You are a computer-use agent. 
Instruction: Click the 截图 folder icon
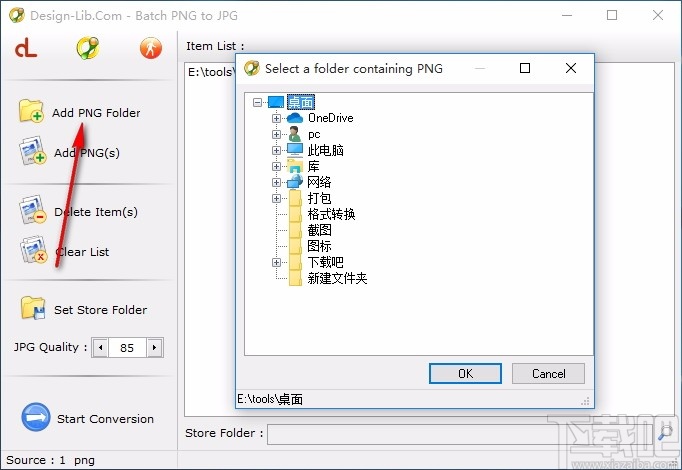(x=295, y=230)
